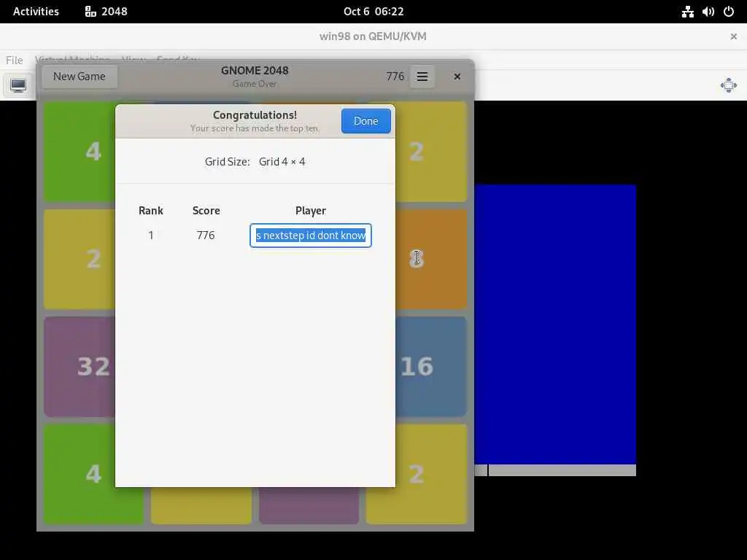Click the network status icon
Screen dimensions: 747x560
pos(687,12)
